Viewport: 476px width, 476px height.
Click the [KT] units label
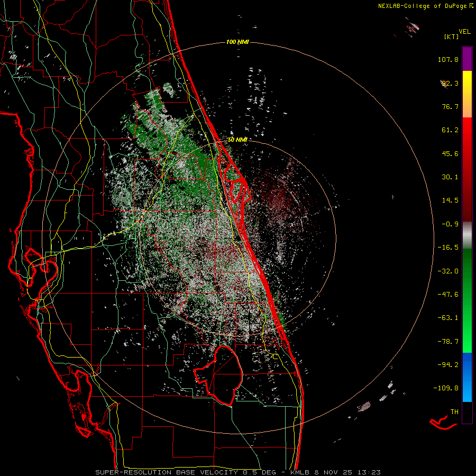point(452,36)
